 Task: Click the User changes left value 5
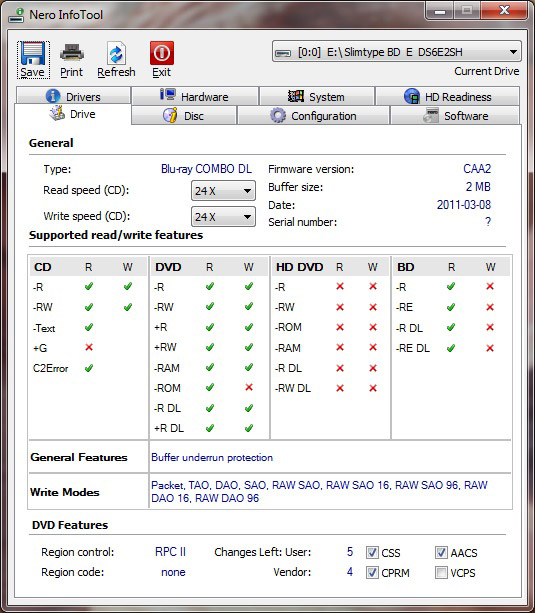[350, 552]
